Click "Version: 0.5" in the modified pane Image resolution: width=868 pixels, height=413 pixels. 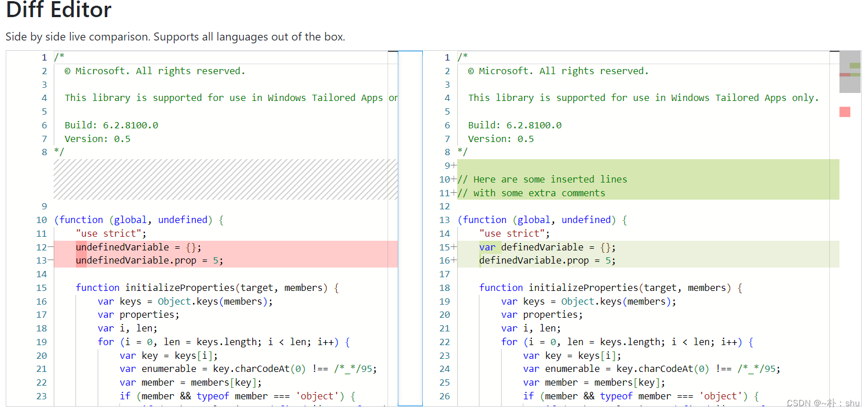pos(501,139)
